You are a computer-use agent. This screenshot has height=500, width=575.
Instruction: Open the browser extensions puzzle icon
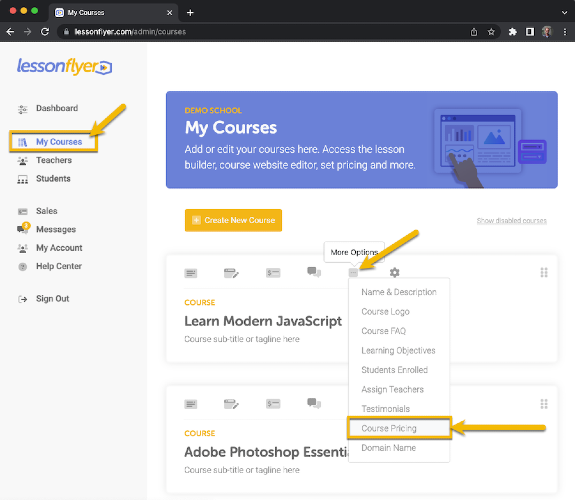pos(512,32)
